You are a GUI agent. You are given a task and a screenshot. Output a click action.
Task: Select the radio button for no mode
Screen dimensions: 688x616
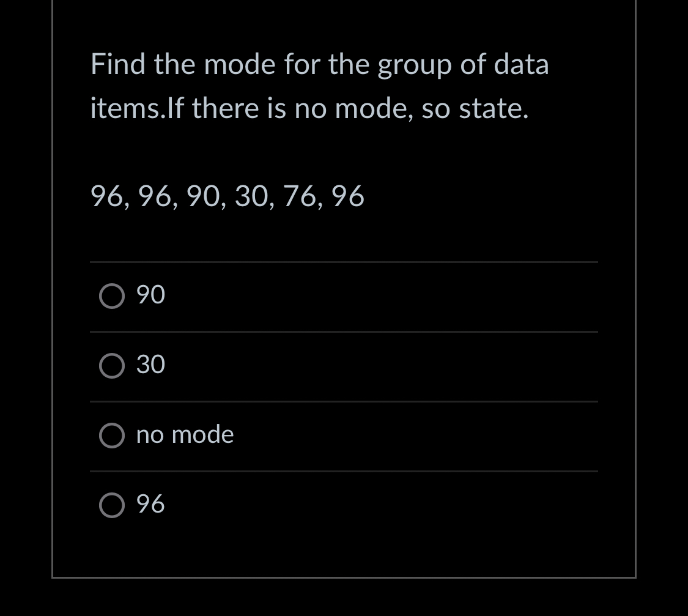[x=112, y=436]
